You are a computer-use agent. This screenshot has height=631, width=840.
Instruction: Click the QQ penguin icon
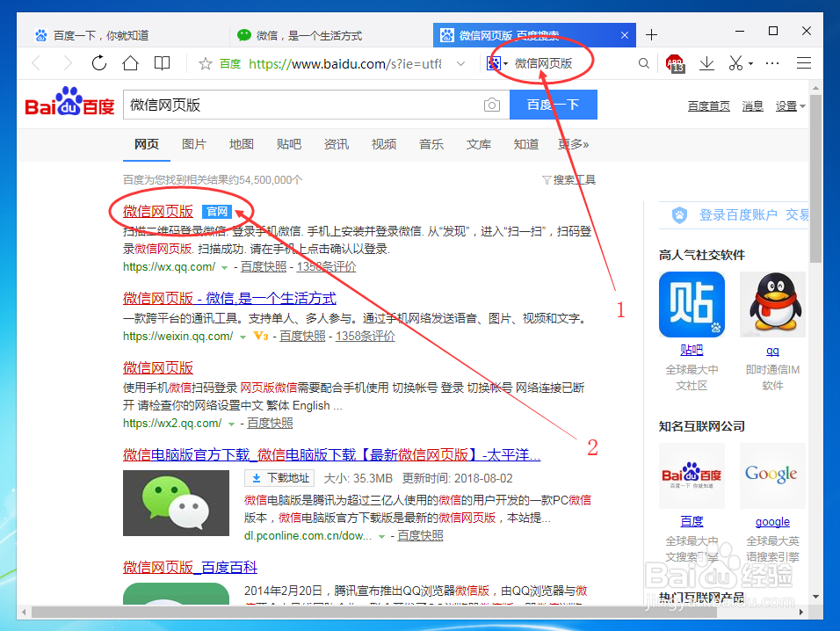pyautogui.click(x=773, y=304)
